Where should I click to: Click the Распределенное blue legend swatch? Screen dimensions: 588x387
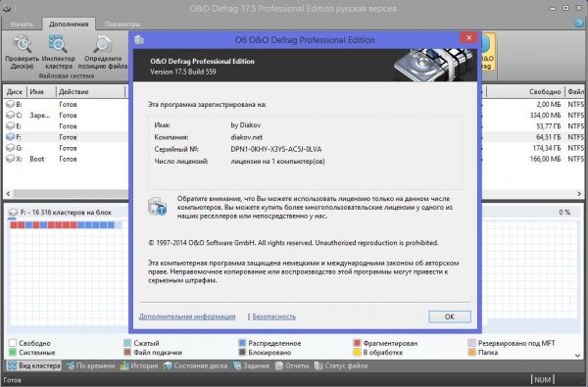coord(242,343)
